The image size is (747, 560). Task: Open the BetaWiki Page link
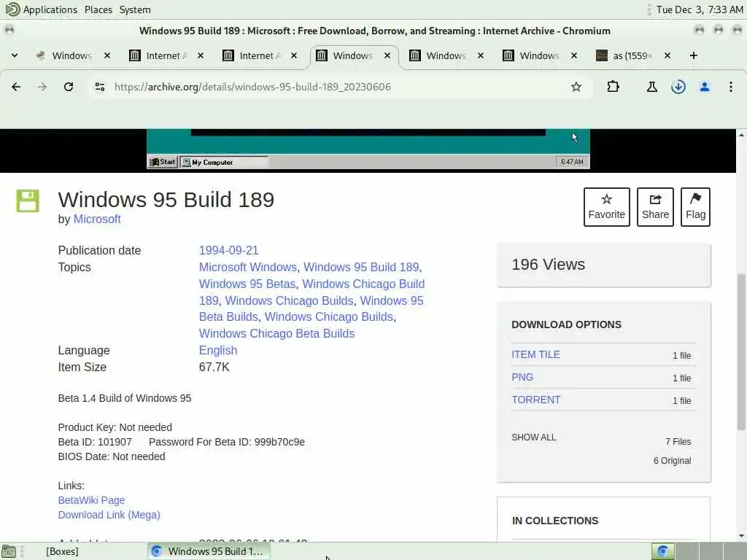(91, 500)
